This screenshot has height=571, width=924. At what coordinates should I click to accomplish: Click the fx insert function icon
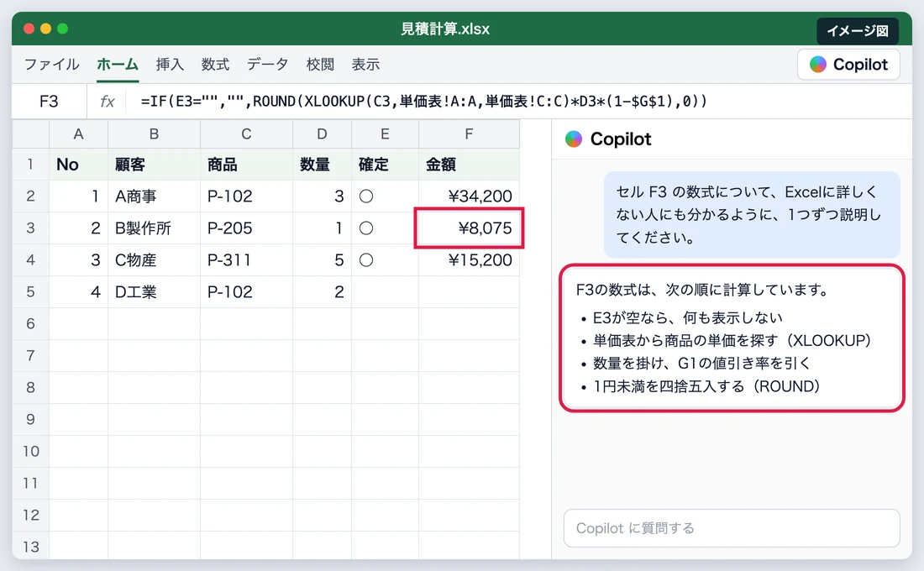(x=108, y=102)
